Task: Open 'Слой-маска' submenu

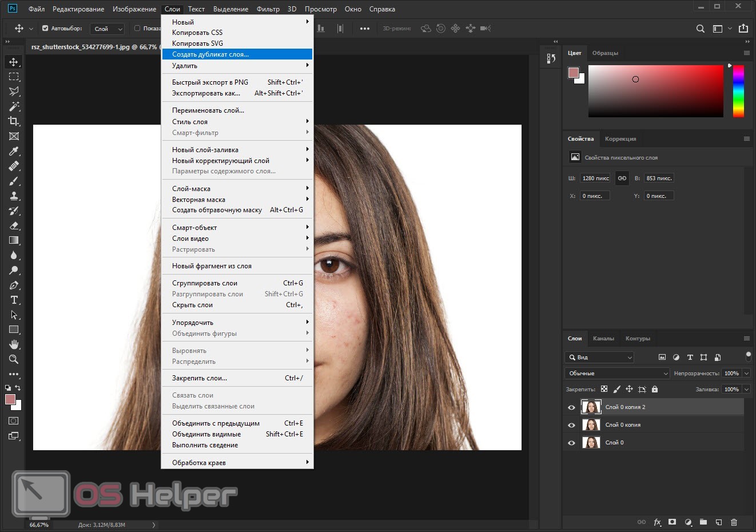Action: (x=237, y=189)
